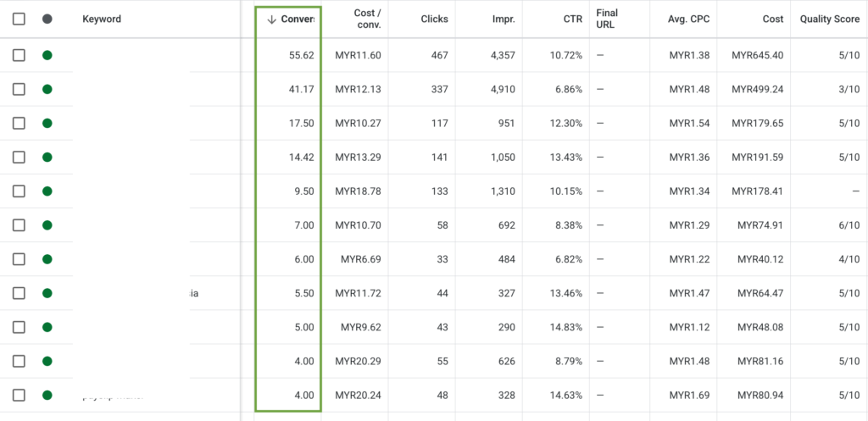Screen dimensions: 868x421
Task: Click the gray status dot in the header
Action: [x=47, y=19]
